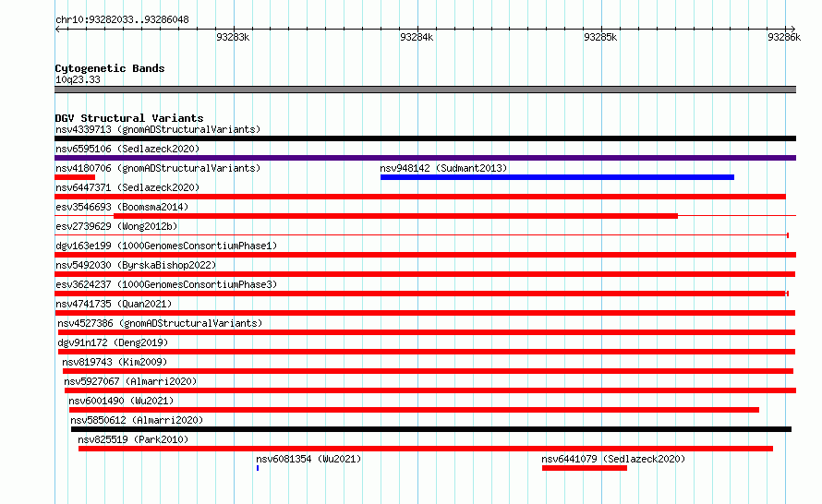Click the short red nsv6441079 bar
The width and height of the screenshot is (822, 504).
tap(585, 468)
